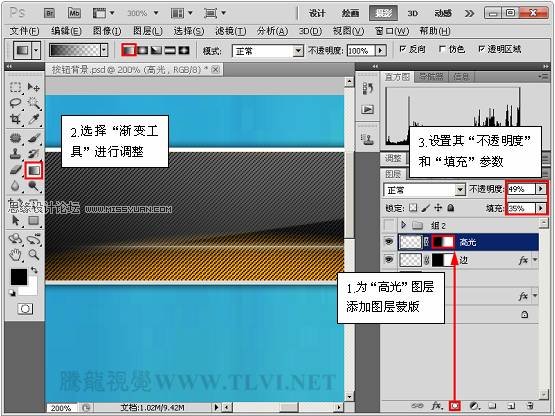Open options bar opacity slider arrow

(381, 51)
